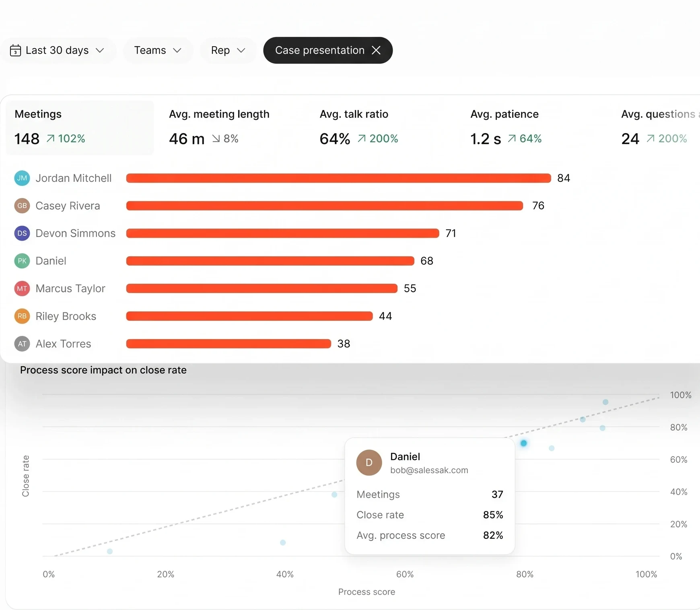Click the 200% talk ratio trend indicator

click(x=378, y=138)
